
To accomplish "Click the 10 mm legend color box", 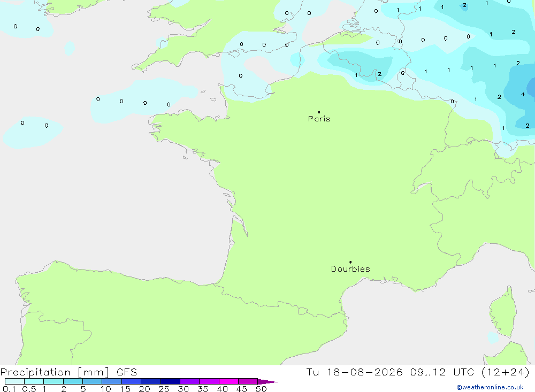I will [x=112, y=381].
